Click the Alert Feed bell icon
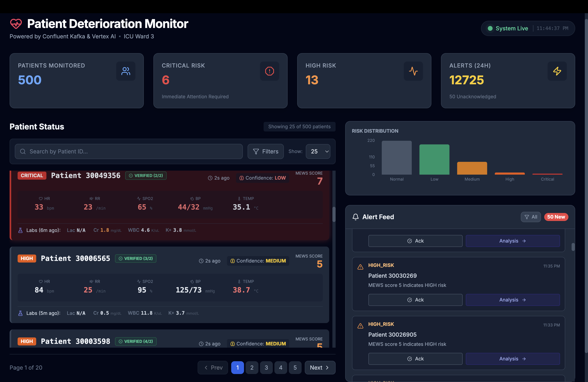This screenshot has height=382, width=588. [355, 217]
